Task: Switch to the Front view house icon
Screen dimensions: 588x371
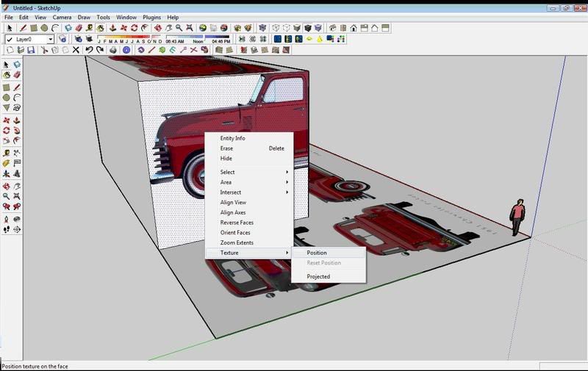Action: 354,28
